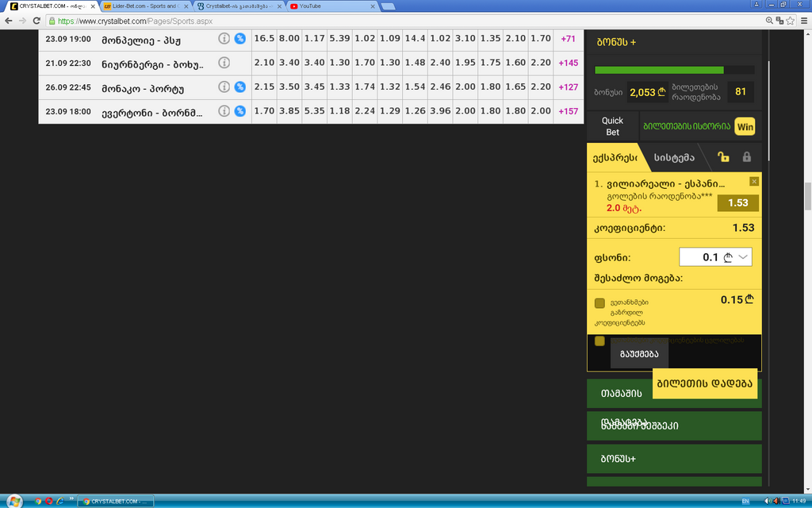Place the bet with ბილეთის დადება button
This screenshot has height=508, width=812.
tap(704, 383)
